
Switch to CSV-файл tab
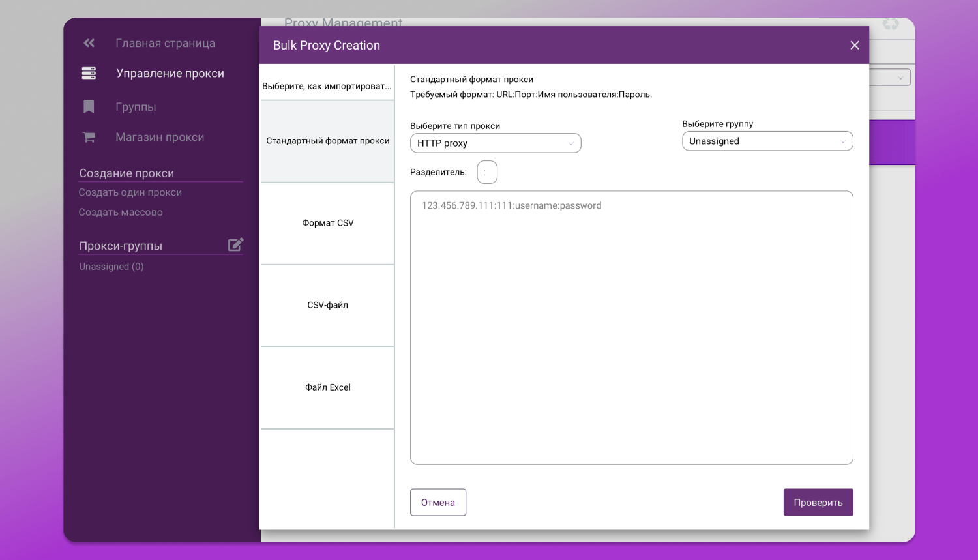point(327,305)
